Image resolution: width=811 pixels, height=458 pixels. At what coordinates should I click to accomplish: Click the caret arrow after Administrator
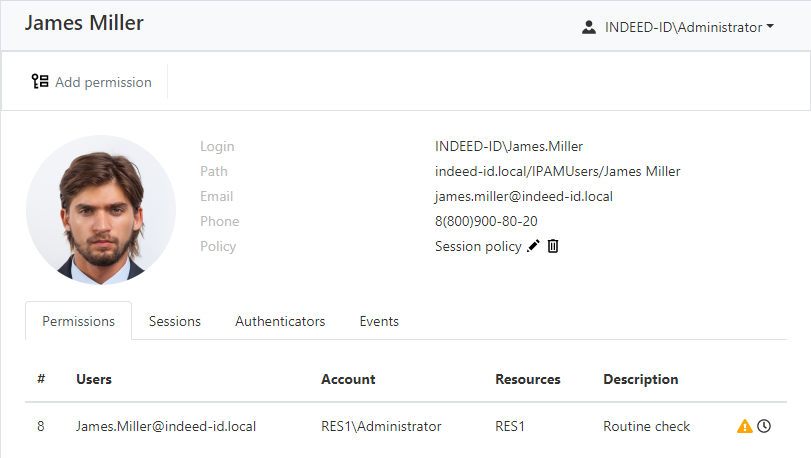[x=770, y=27]
